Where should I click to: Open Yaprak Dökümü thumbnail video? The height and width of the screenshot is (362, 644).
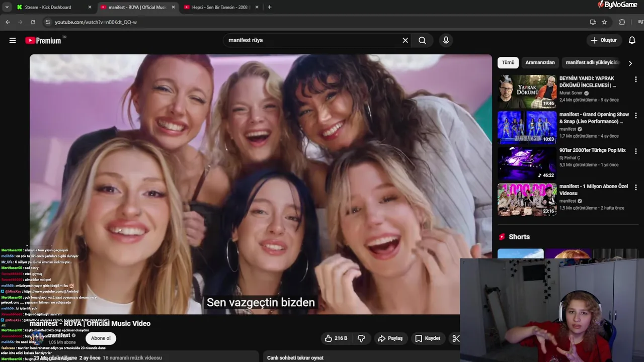pos(527,92)
